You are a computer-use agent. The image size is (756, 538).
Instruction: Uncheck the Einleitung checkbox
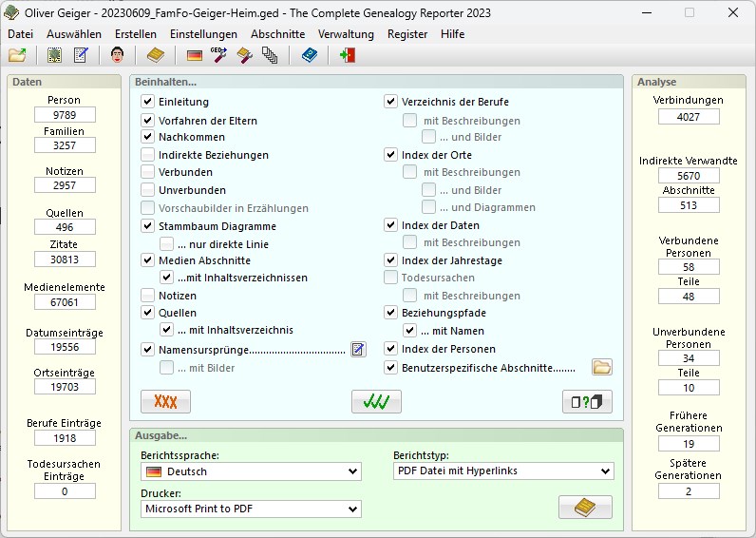pos(147,102)
